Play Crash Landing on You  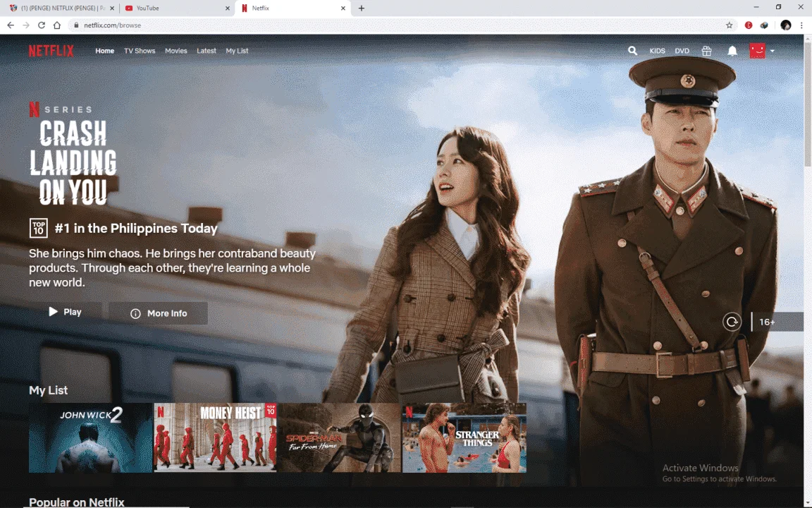pyautogui.click(x=66, y=312)
